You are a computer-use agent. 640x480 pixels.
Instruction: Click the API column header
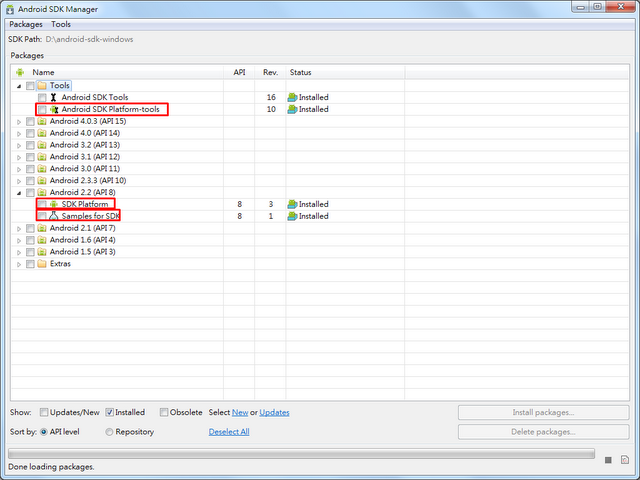point(239,72)
